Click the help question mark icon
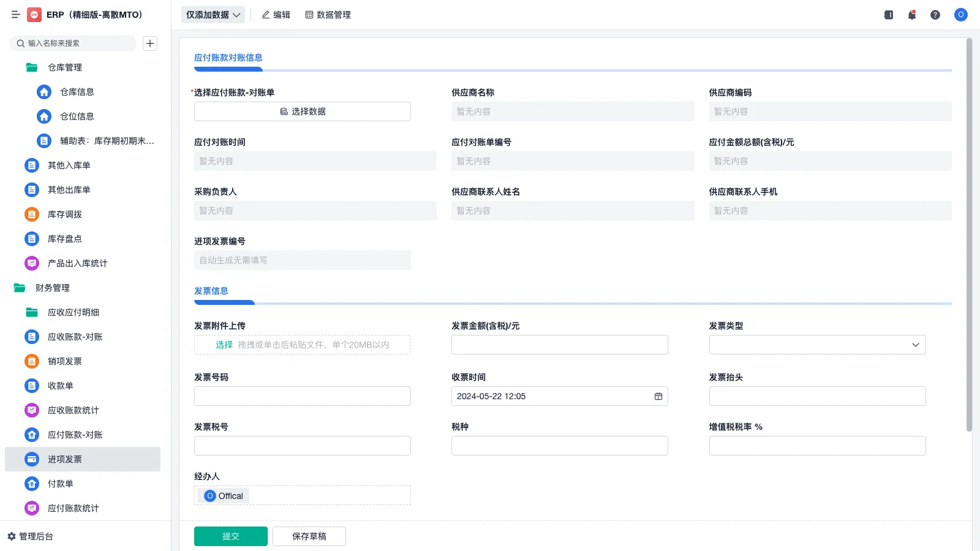The width and height of the screenshot is (980, 551). coord(935,15)
